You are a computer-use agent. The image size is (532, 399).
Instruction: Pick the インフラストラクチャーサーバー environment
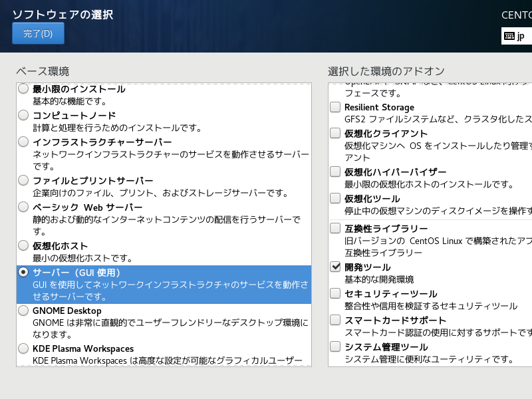(23, 142)
